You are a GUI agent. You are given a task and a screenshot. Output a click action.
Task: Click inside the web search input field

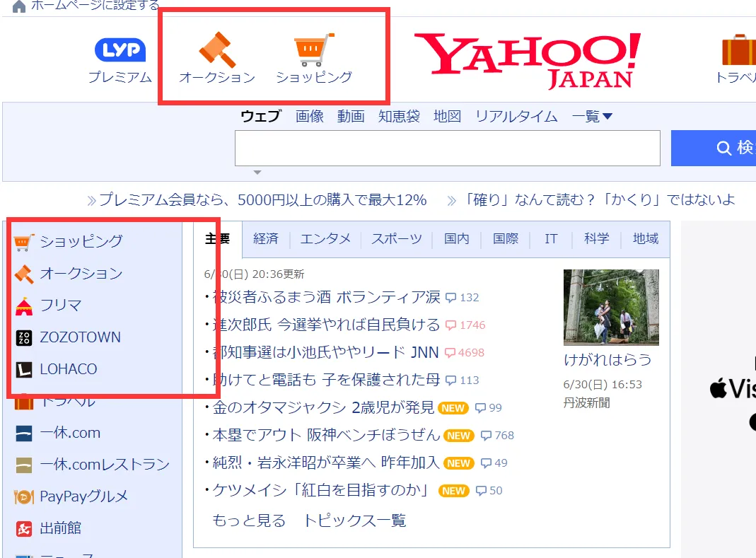(x=448, y=148)
